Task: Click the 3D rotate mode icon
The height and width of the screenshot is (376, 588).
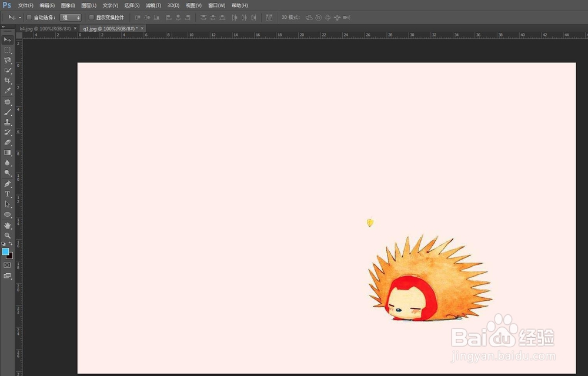Action: [309, 18]
